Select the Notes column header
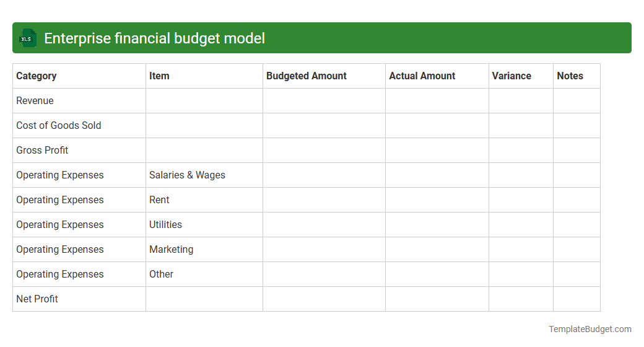Image resolution: width=644 pixels, height=347 pixels. click(577, 76)
